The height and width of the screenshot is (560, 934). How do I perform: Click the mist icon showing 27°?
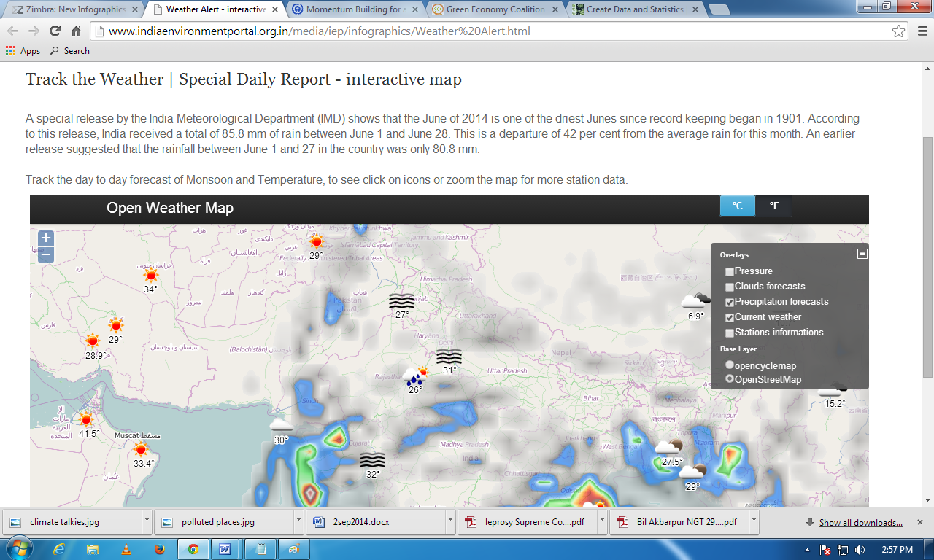coord(401,302)
